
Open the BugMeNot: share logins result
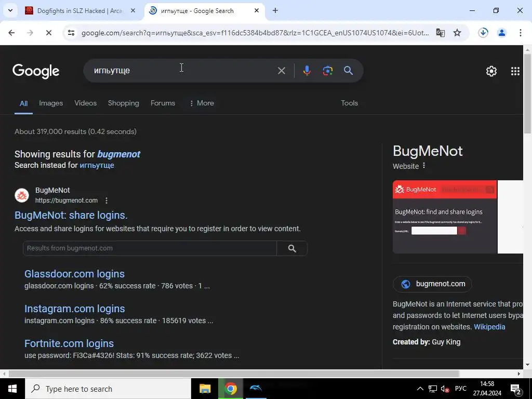click(x=71, y=215)
